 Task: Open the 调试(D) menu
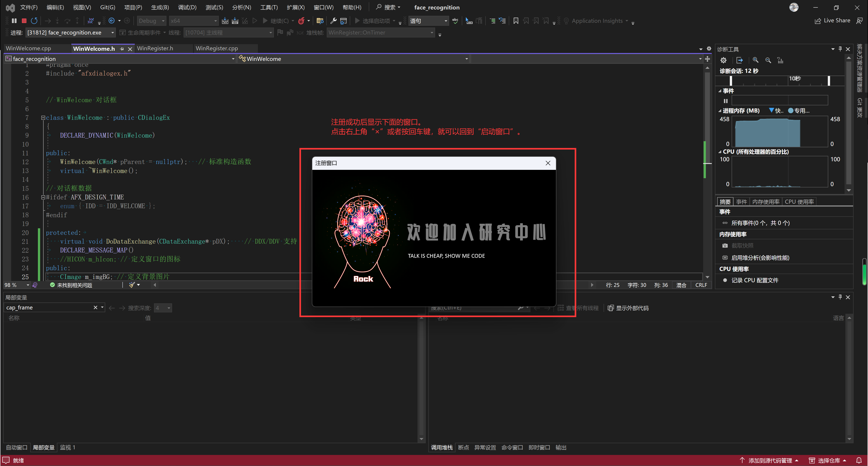coord(187,7)
